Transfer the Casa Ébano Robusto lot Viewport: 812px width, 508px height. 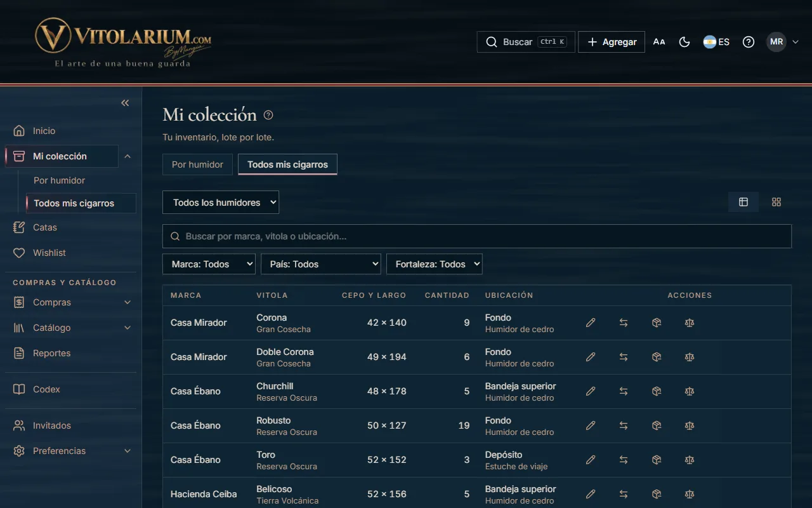624,425
